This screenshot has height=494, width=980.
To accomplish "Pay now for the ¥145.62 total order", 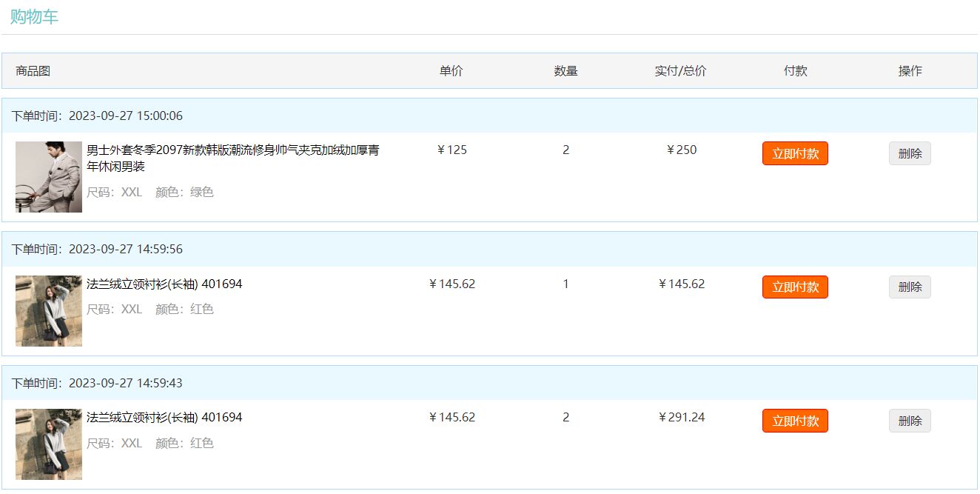I will (x=795, y=287).
